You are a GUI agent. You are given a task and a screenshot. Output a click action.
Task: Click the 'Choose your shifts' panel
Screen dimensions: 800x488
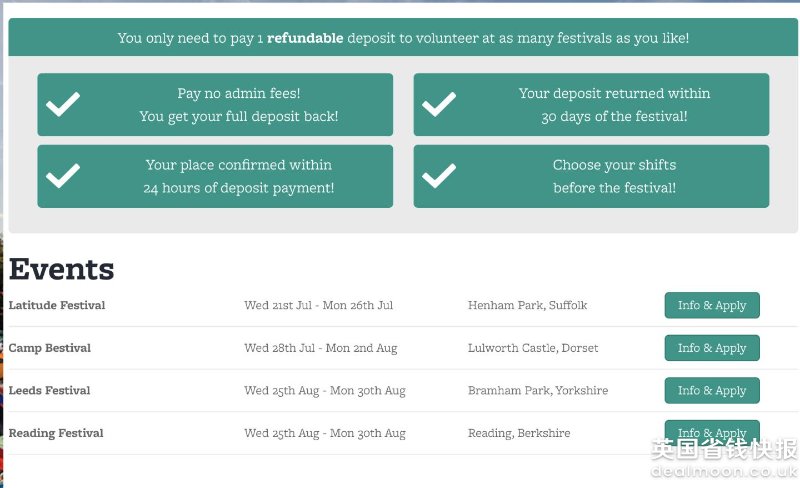point(591,176)
